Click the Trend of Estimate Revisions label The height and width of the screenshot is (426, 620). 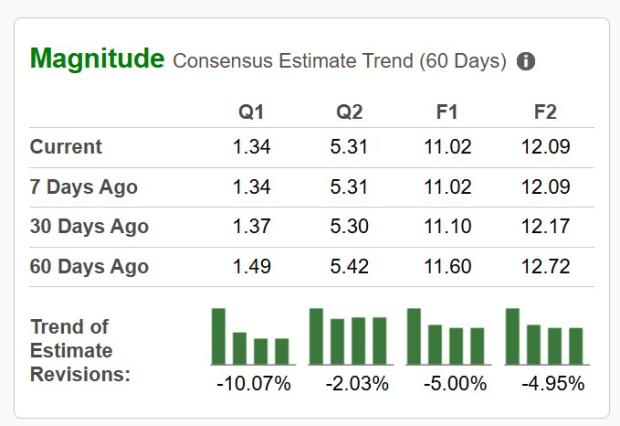tap(80, 350)
